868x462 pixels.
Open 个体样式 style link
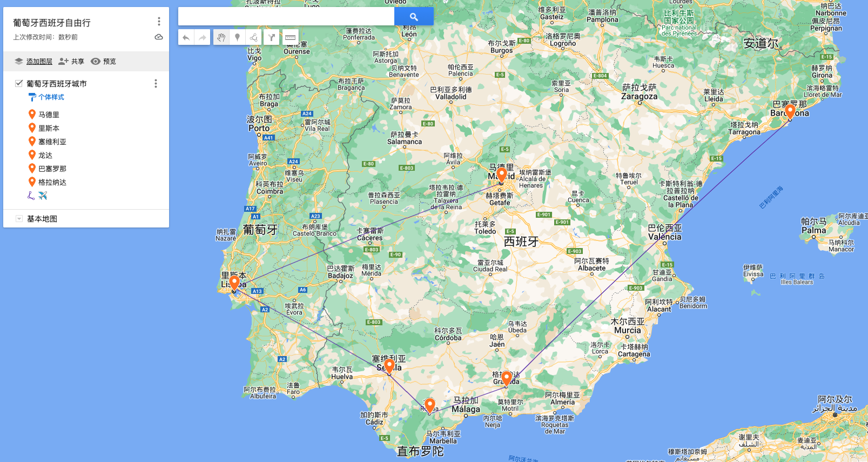pyautogui.click(x=51, y=97)
